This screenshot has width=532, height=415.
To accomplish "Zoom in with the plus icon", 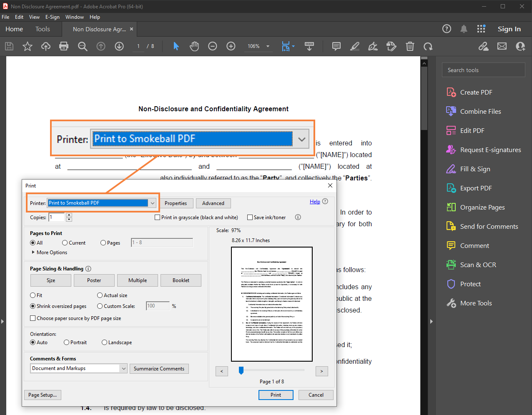I will point(231,46).
